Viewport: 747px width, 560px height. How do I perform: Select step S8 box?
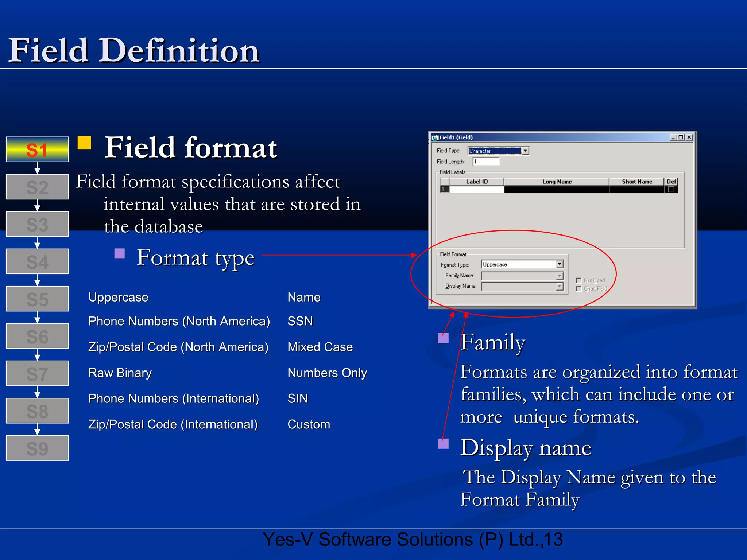[37, 411]
